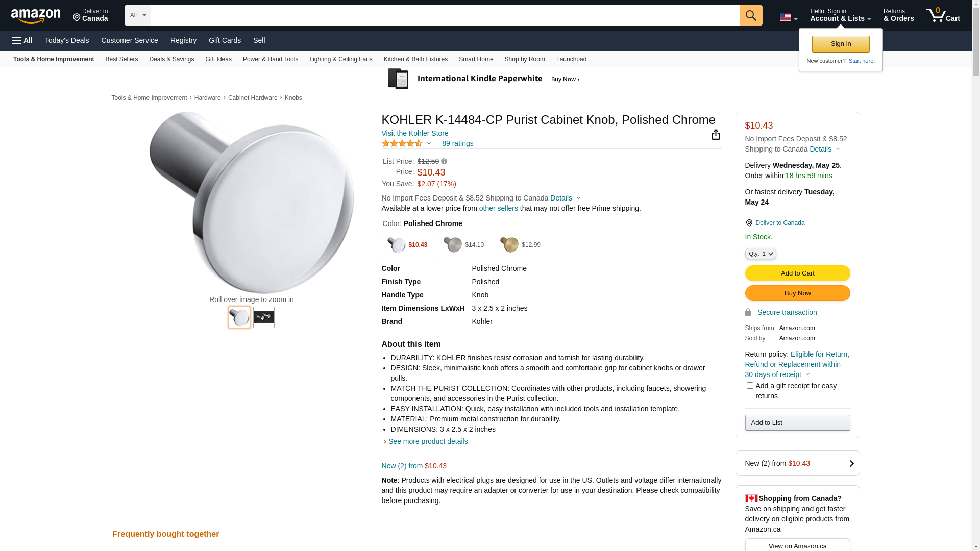The image size is (980, 551).
Task: Visit the Kohler Store link
Action: (415, 133)
